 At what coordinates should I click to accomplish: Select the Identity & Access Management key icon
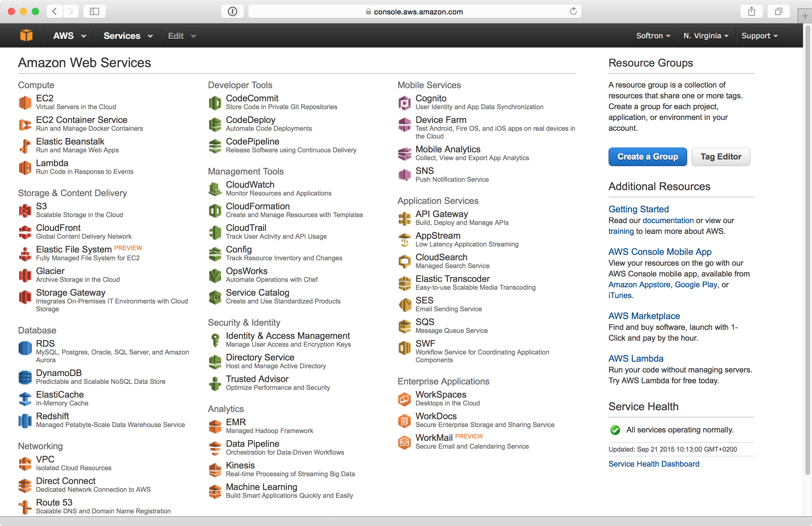click(x=215, y=340)
